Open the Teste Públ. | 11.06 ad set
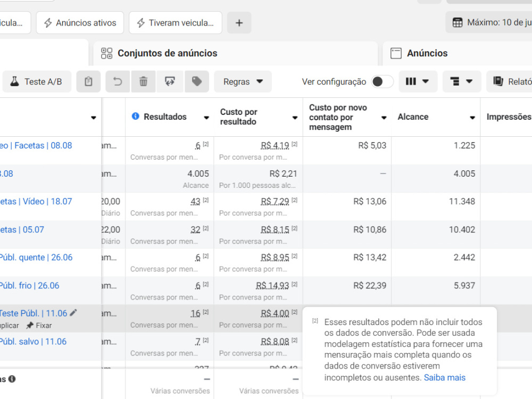The width and height of the screenshot is (532, 399). click(34, 313)
